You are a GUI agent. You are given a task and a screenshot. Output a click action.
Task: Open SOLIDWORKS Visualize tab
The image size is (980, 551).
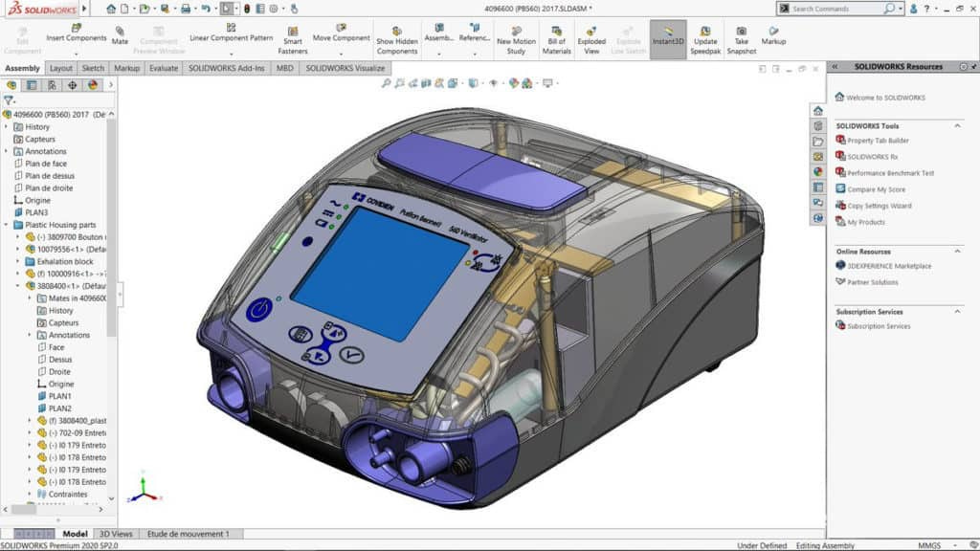(x=345, y=68)
